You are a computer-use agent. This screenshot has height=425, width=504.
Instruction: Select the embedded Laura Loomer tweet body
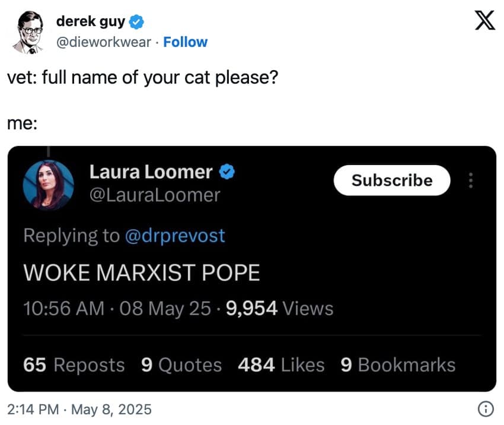pos(141,272)
